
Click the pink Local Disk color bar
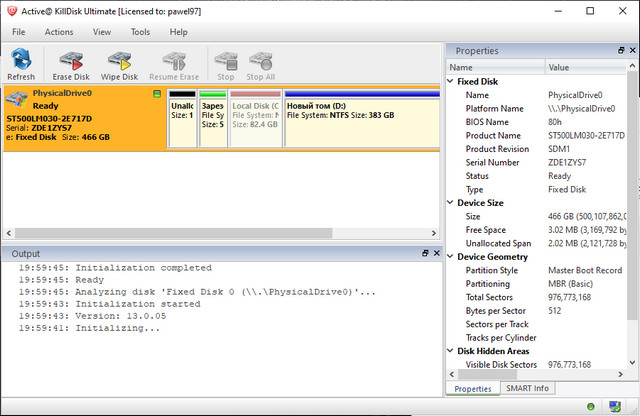click(x=256, y=94)
